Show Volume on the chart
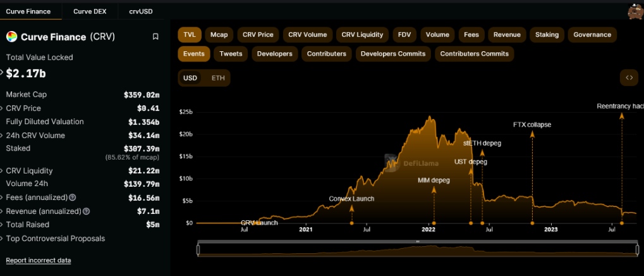Screen dimensions: 644x276 coord(437,35)
